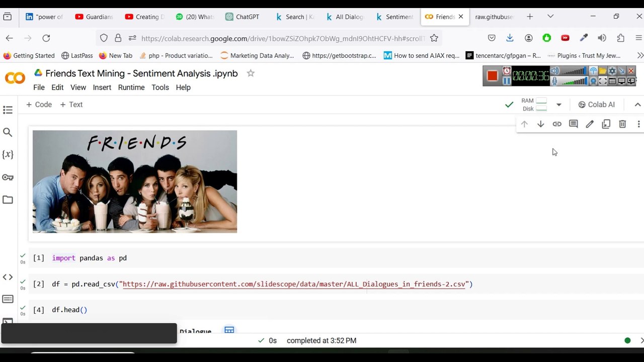Toggle the recorder speaker audio icon
The image size is (644, 362).
tap(554, 70)
